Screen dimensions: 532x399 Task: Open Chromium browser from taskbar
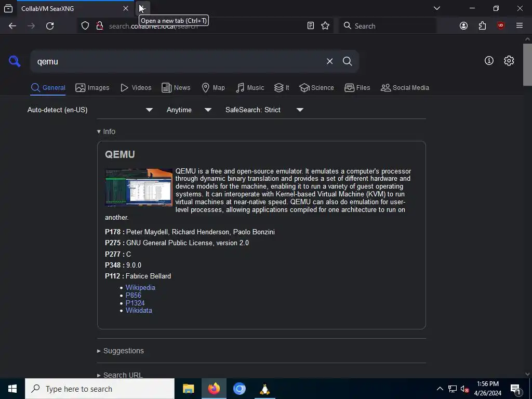point(239,389)
